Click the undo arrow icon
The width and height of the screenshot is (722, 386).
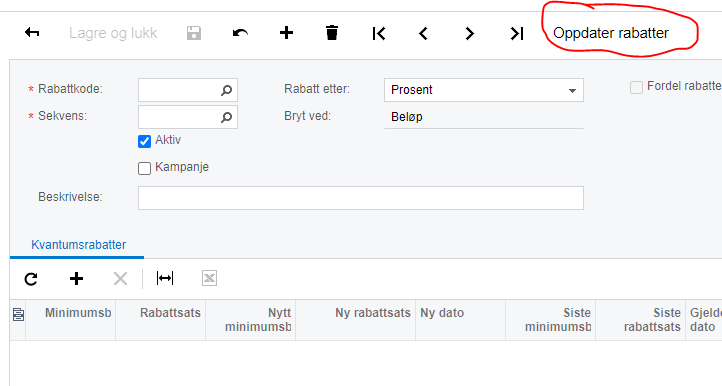point(240,33)
